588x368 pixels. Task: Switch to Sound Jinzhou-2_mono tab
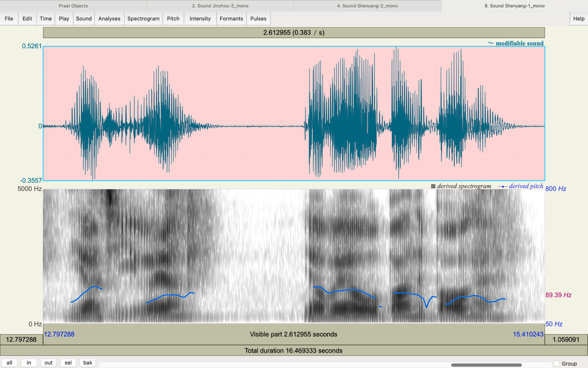point(220,6)
